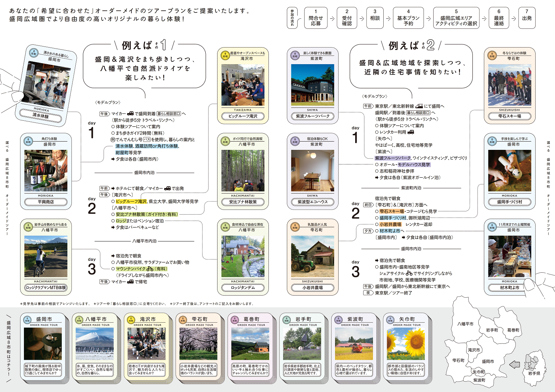The height and width of the screenshot is (392, 555).
Task: Select step 6 最終連絡
Action: click(499, 18)
